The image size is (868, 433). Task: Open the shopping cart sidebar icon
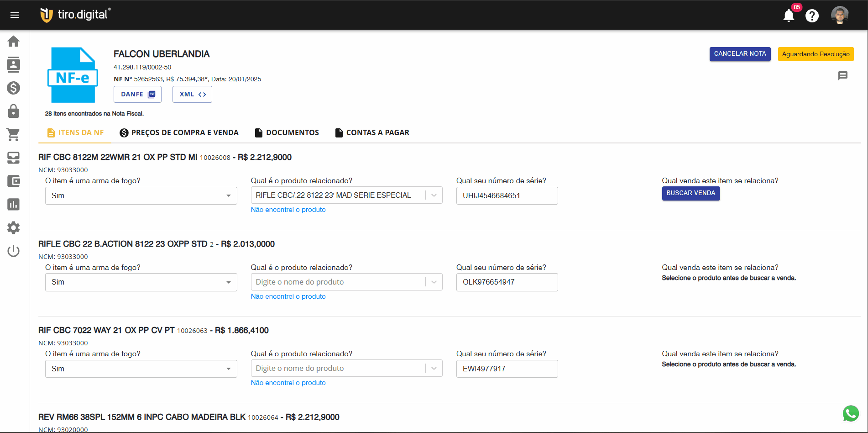click(x=14, y=134)
